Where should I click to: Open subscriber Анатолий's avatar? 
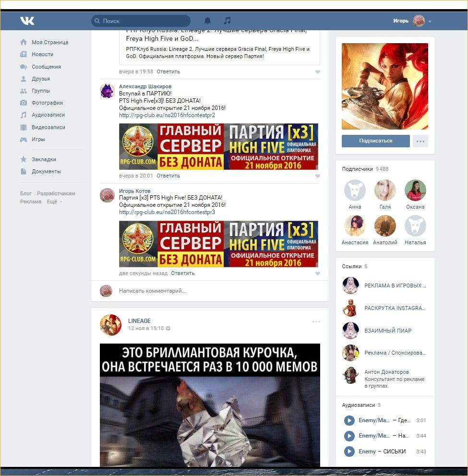385,226
